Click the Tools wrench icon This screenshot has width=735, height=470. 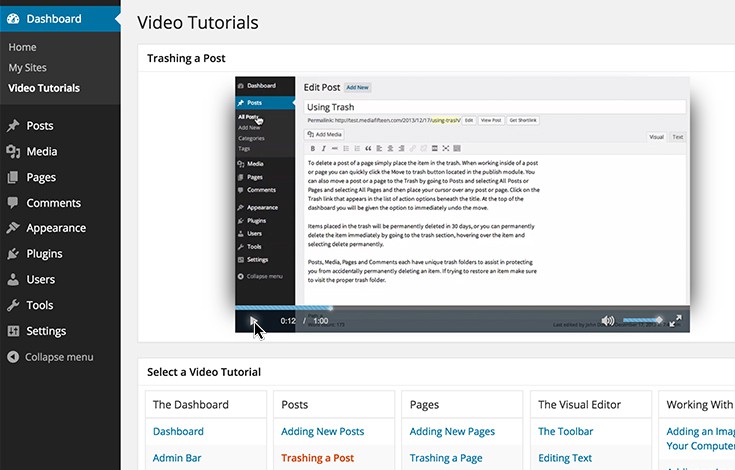coord(13,305)
